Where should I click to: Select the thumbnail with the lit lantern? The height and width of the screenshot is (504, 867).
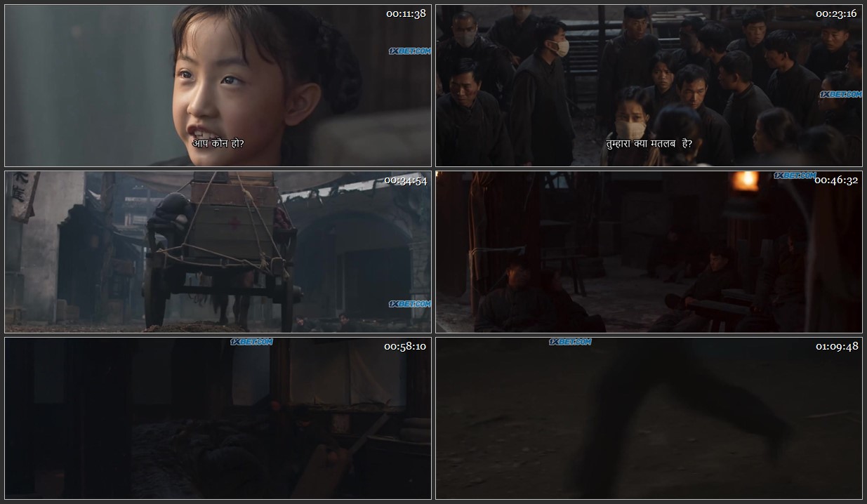(x=649, y=252)
